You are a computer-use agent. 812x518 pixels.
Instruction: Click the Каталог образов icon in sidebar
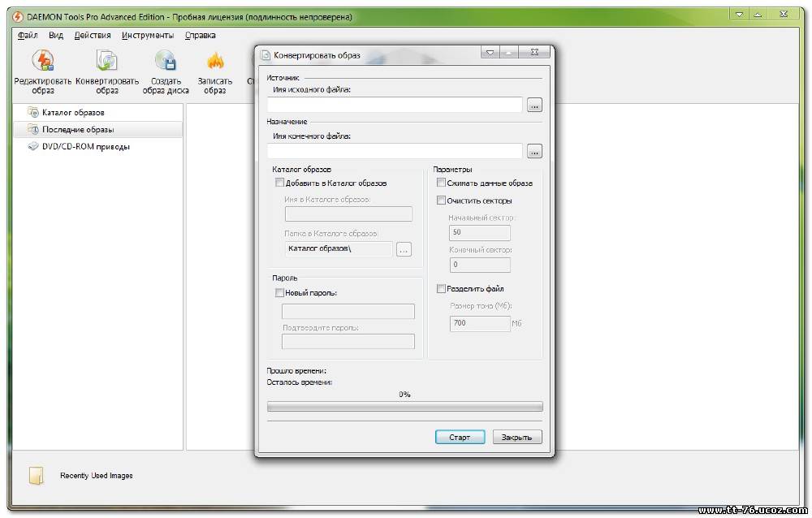tap(33, 112)
